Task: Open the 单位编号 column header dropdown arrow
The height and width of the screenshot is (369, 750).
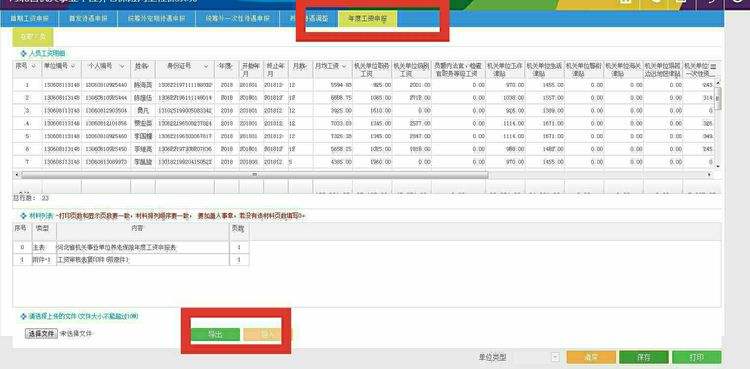Action: (x=73, y=66)
